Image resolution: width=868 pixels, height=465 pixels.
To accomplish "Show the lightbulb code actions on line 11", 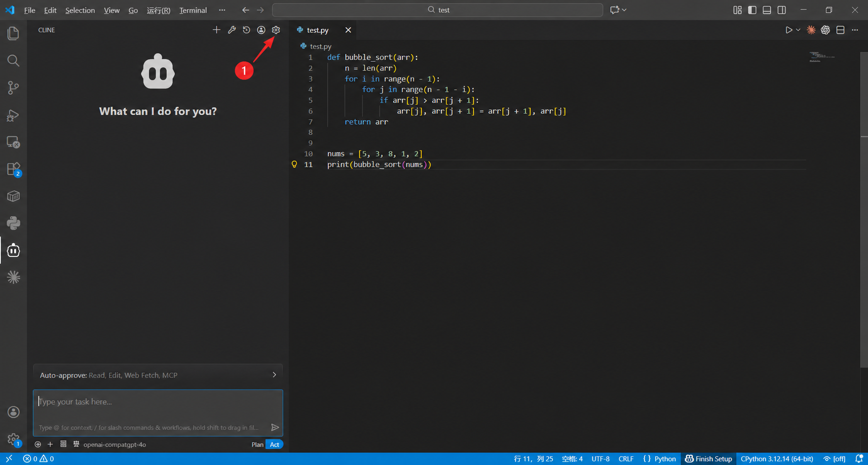I will (x=294, y=164).
